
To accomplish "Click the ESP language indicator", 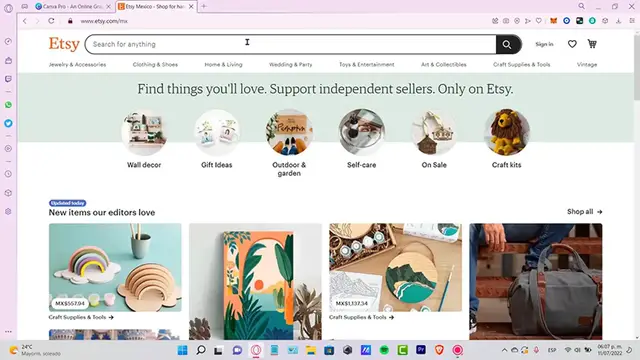I will point(552,350).
